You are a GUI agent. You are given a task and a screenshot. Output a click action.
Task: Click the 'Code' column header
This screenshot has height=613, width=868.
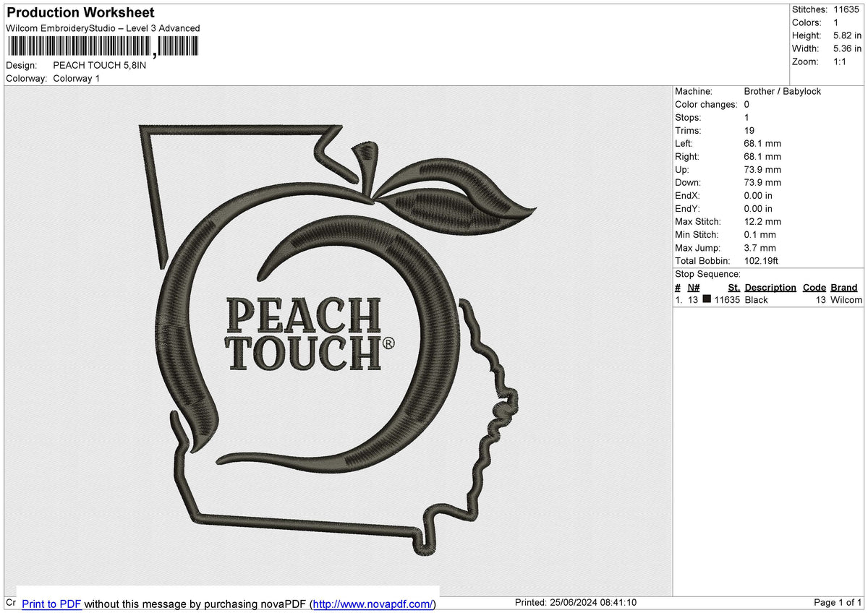point(814,287)
